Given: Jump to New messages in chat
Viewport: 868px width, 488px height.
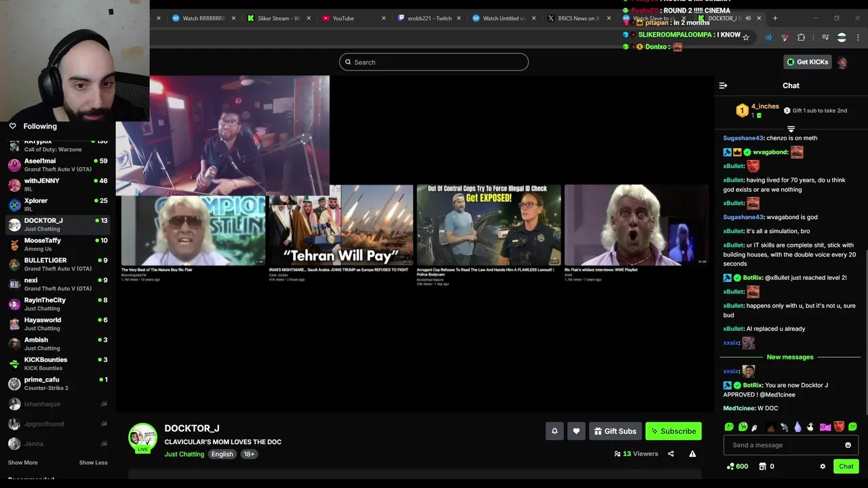Looking at the screenshot, I should 789,357.
